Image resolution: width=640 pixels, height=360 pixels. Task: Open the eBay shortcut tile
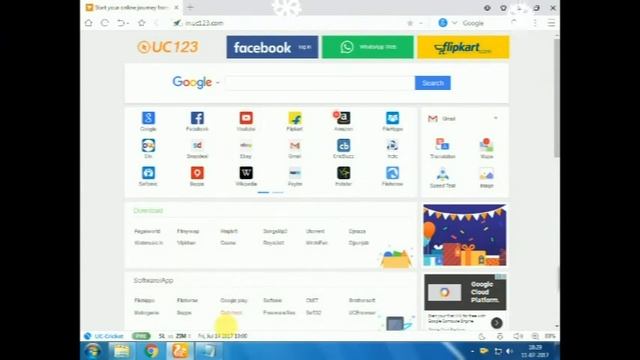pyautogui.click(x=246, y=149)
